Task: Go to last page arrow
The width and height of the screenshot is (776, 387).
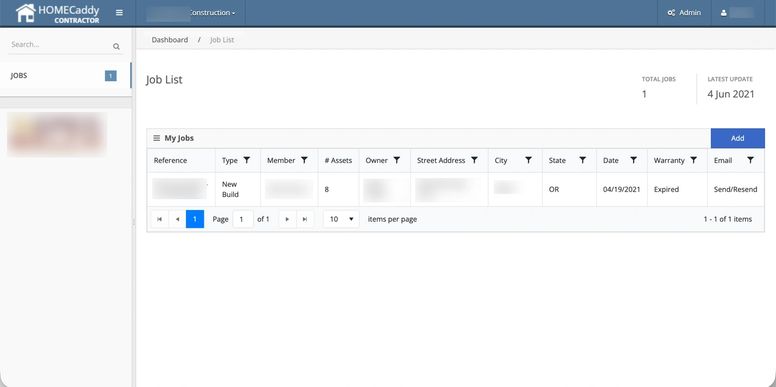Action: pyautogui.click(x=305, y=219)
